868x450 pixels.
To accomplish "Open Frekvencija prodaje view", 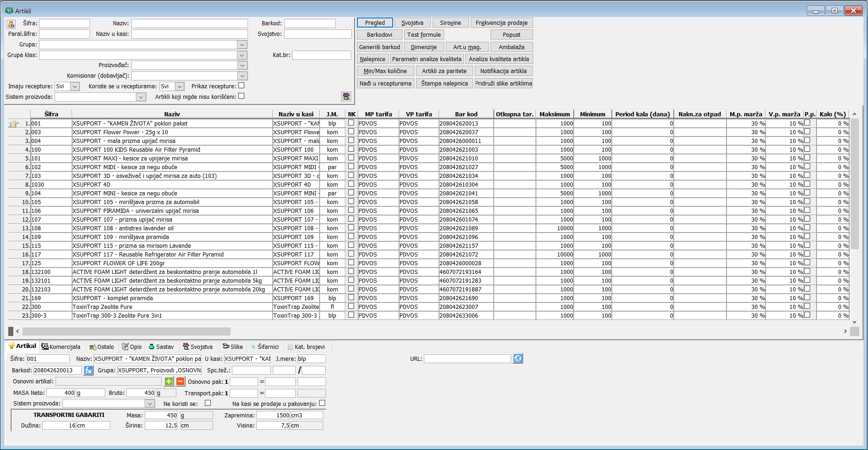I will point(502,23).
